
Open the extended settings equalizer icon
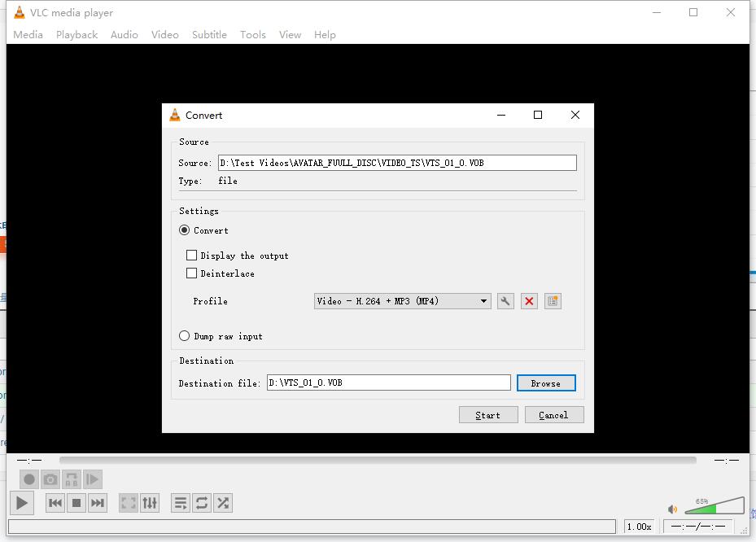tap(150, 503)
